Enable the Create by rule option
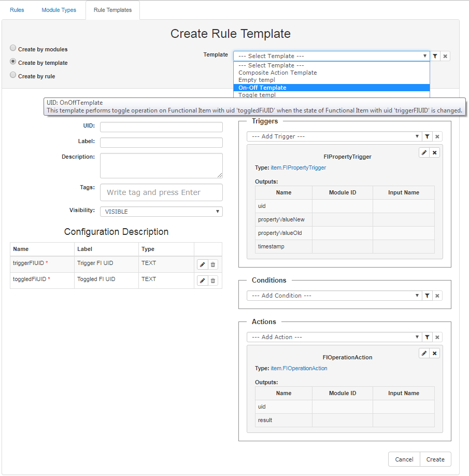The image size is (469, 476). pyautogui.click(x=12, y=76)
